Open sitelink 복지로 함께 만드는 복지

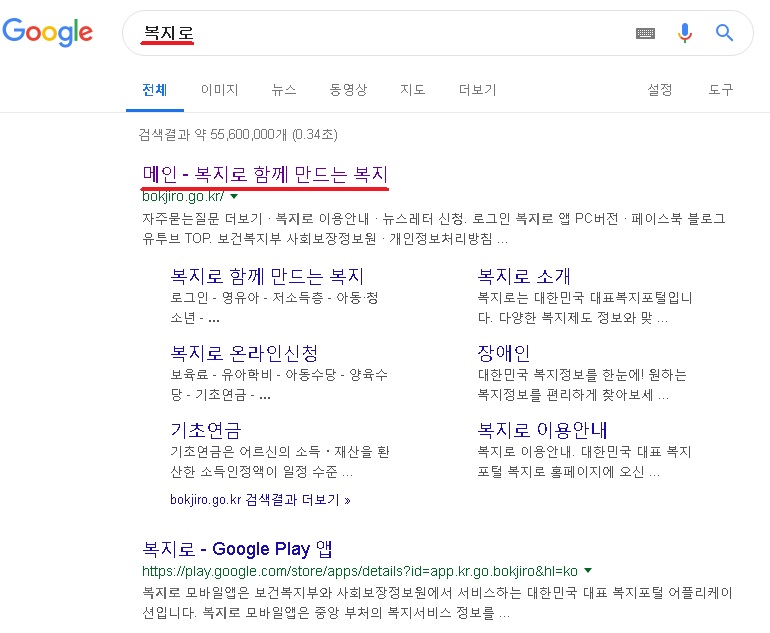[267, 276]
